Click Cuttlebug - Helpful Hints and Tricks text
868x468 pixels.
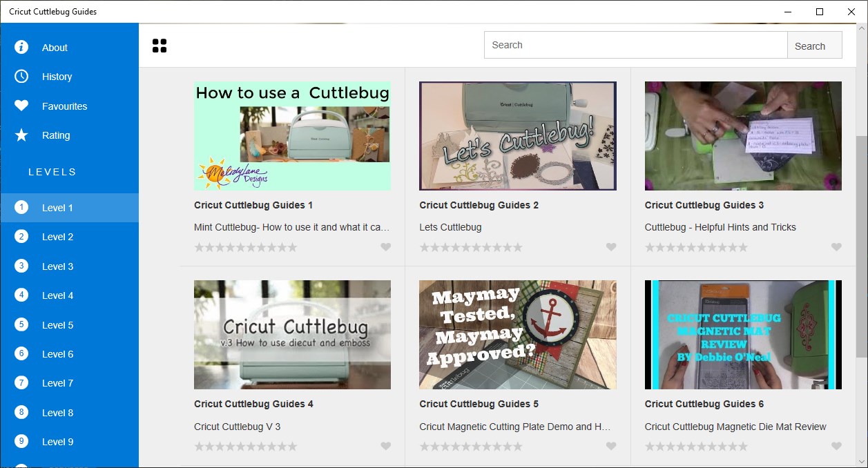coord(720,227)
